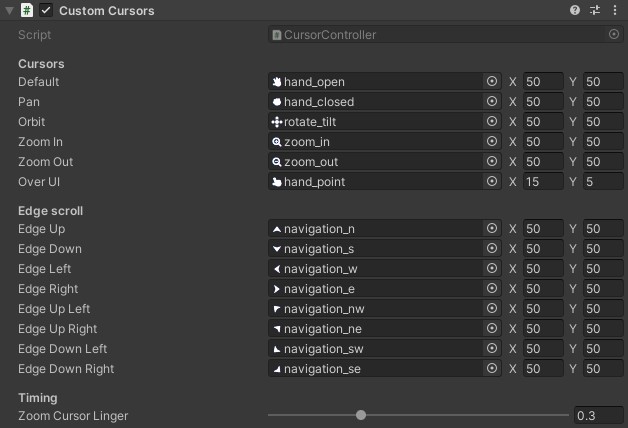Image resolution: width=628 pixels, height=428 pixels.
Task: Edit Edge Right hotspot Y value
Action: 603,289
